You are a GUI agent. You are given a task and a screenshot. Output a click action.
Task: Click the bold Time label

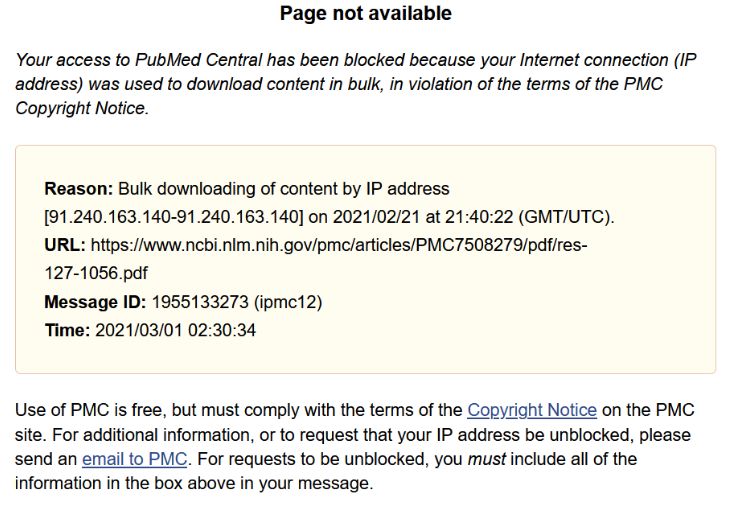pos(67,330)
